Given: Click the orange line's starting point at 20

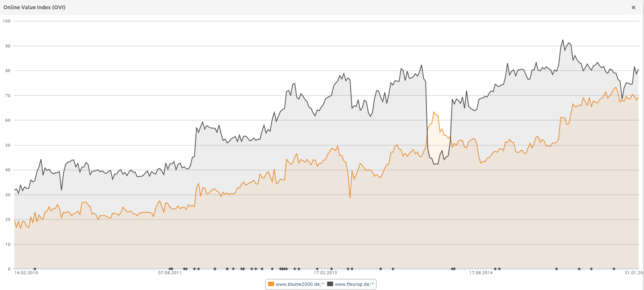Looking at the screenshot, I should [x=15, y=220].
